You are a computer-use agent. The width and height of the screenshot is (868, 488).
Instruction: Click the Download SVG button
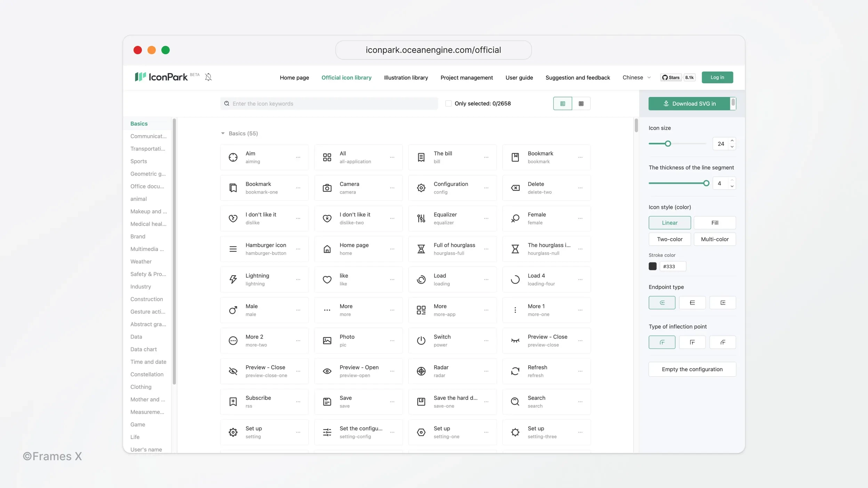pos(689,104)
